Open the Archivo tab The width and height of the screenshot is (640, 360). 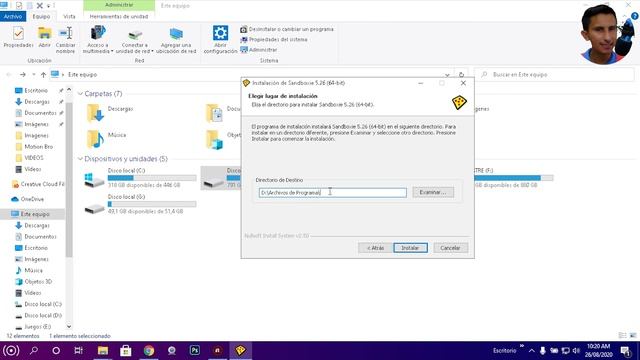coord(13,16)
